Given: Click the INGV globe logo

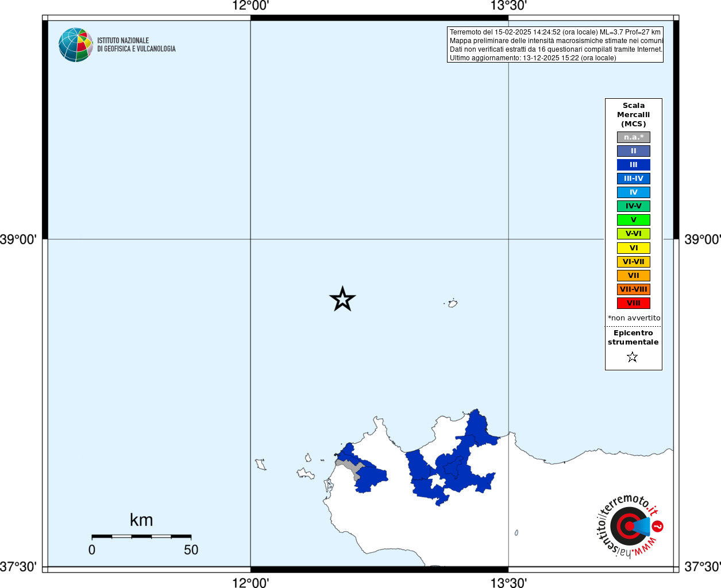Looking at the screenshot, I should (x=76, y=45).
